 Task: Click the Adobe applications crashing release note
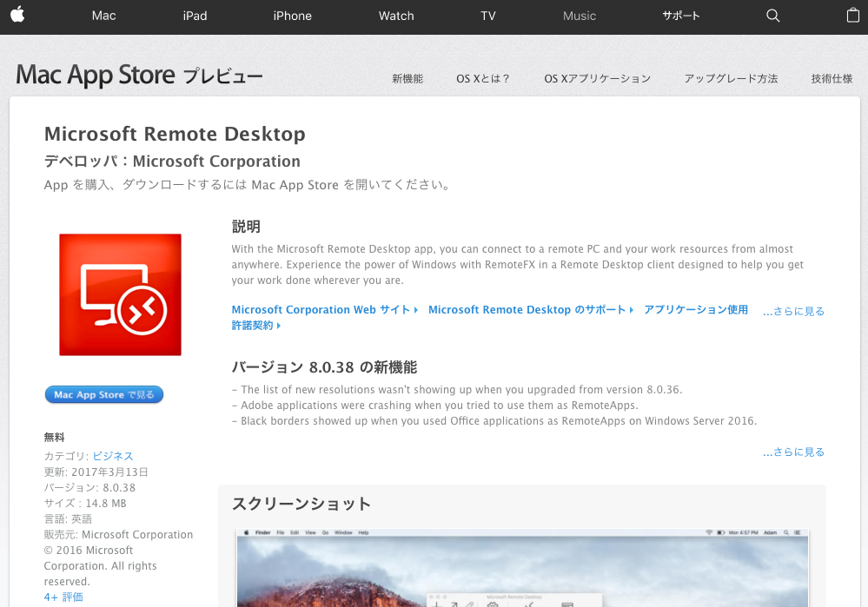coord(435,405)
